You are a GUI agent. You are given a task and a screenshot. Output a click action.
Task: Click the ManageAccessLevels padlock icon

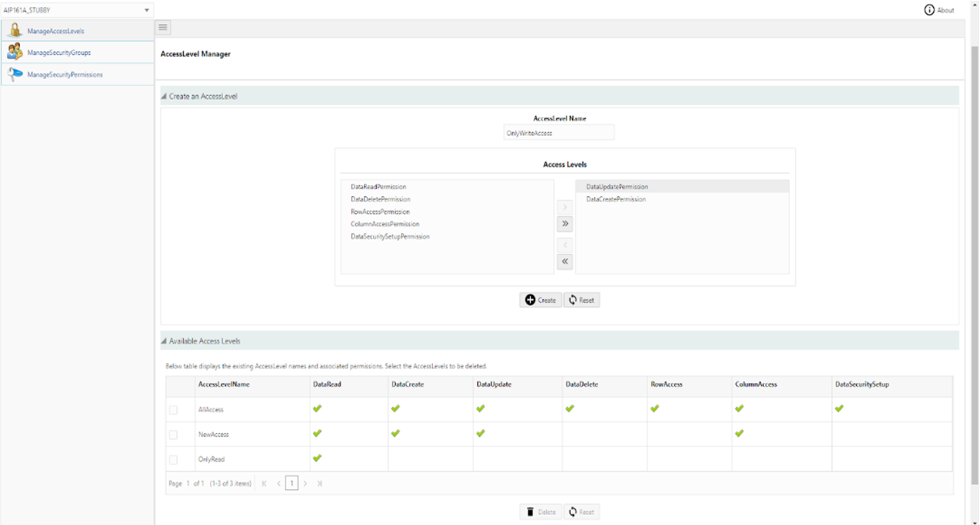[15, 31]
